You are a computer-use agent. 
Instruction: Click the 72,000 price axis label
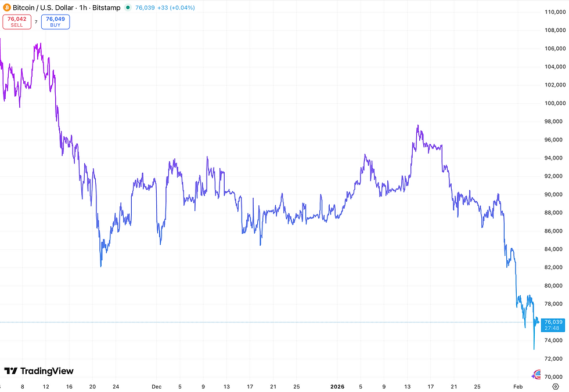coord(554,359)
